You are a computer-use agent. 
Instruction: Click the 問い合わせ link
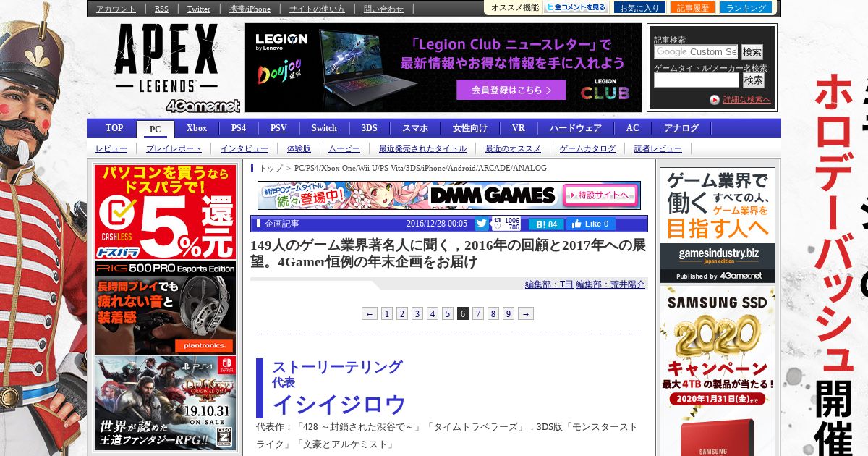[x=383, y=9]
